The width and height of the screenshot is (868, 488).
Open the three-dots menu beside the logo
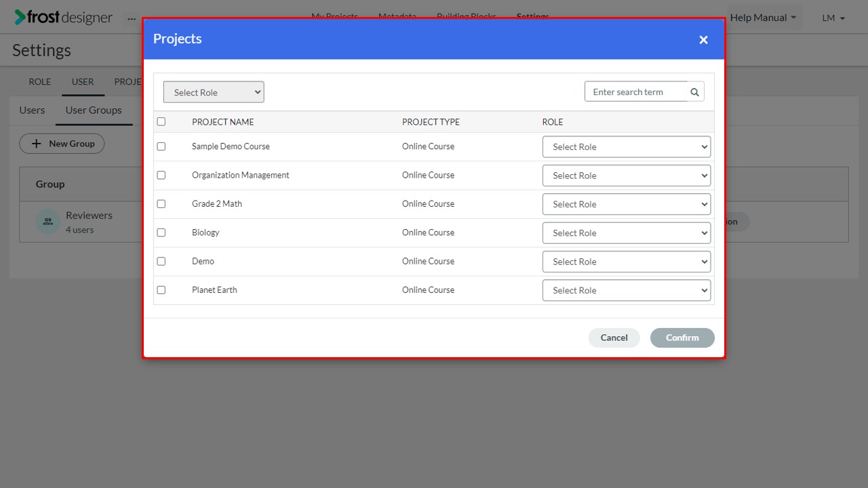[x=132, y=19]
